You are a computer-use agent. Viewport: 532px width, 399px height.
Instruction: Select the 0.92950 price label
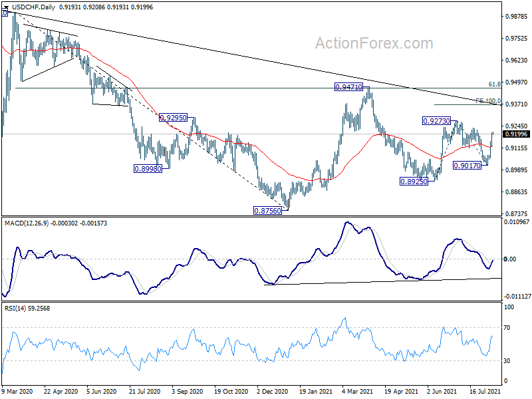[173, 118]
